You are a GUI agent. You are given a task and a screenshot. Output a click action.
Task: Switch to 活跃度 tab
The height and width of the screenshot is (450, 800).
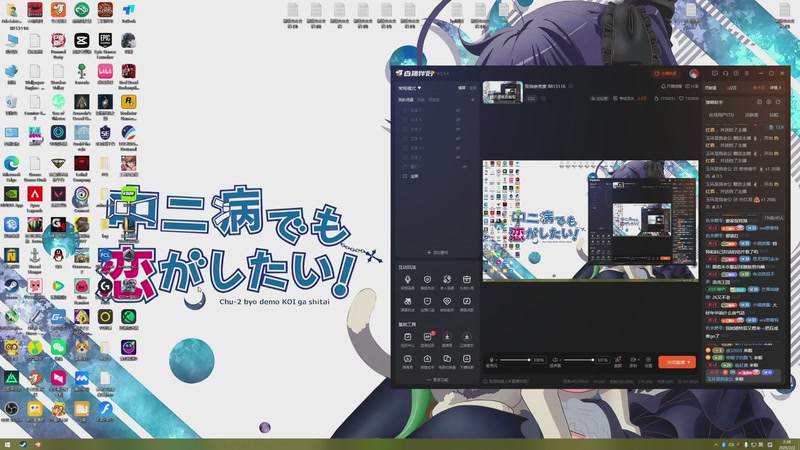coord(752,115)
